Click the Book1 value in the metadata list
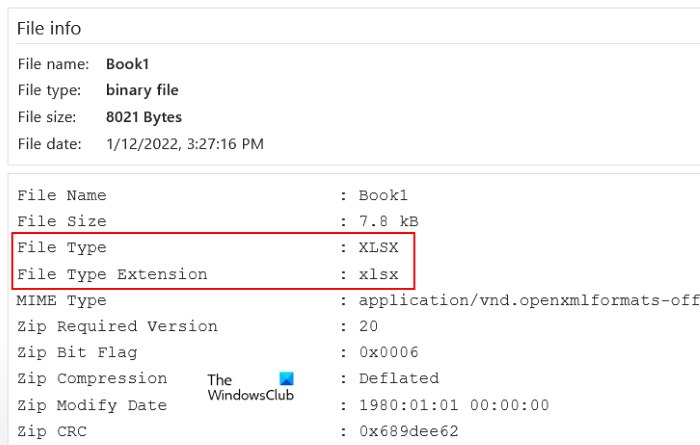Viewport: 700px width, 445px height. coord(383,195)
